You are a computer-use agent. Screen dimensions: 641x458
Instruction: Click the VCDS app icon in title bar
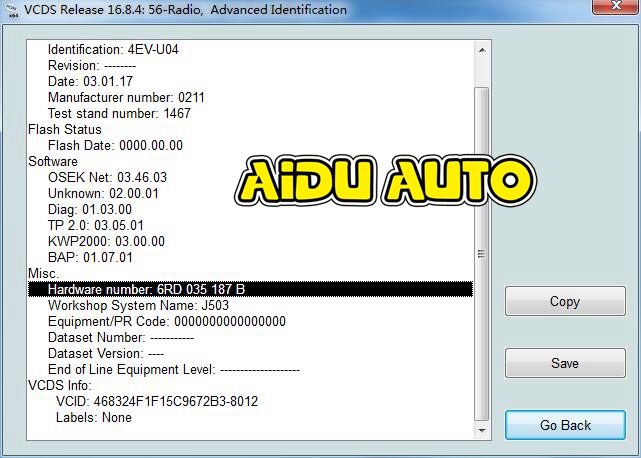(11, 10)
